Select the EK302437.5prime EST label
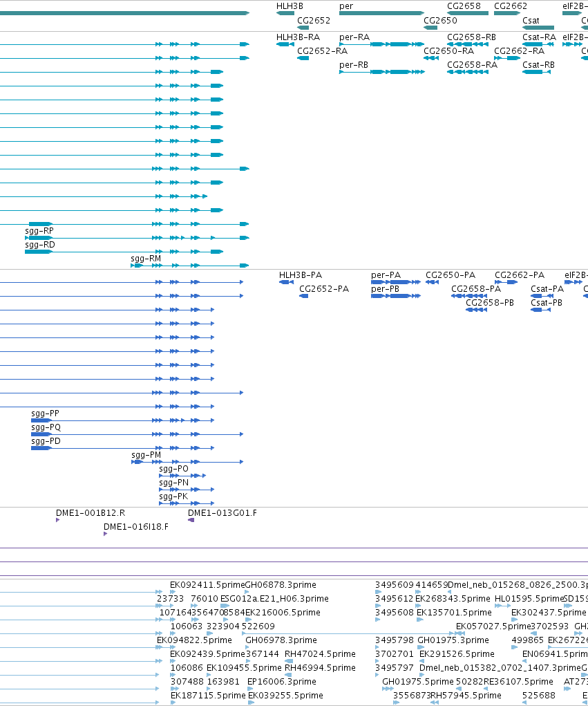Viewport: 588px width, 706px height. point(549,613)
